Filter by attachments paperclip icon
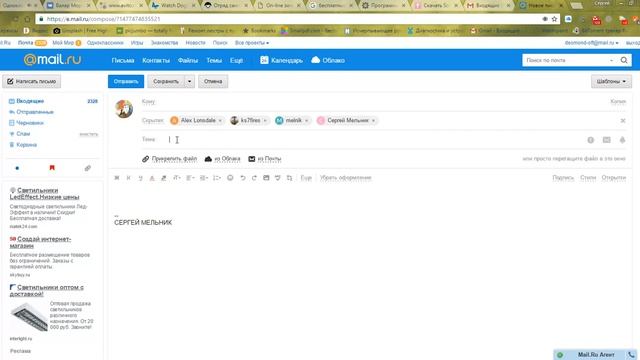 [x=87, y=168]
